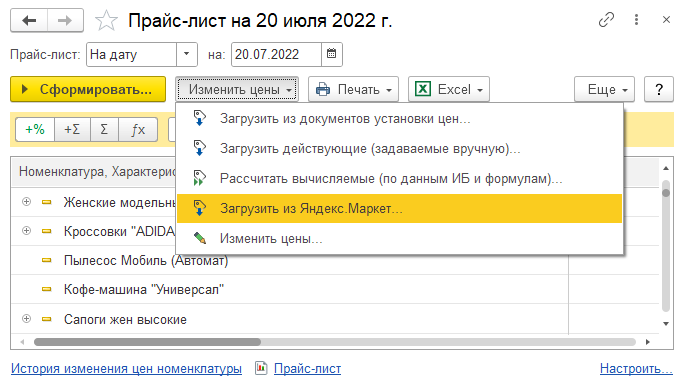The height and width of the screenshot is (384, 688).
Task: Select the Изменить цены menu entry
Action: coord(399,238)
